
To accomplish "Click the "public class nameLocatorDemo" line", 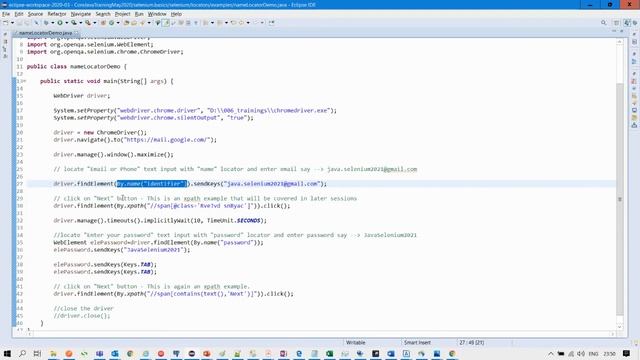I will click(x=77, y=67).
